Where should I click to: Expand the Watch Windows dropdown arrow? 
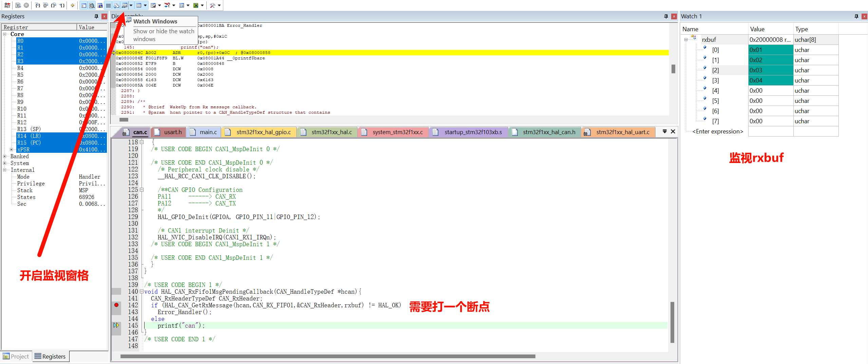tap(131, 5)
